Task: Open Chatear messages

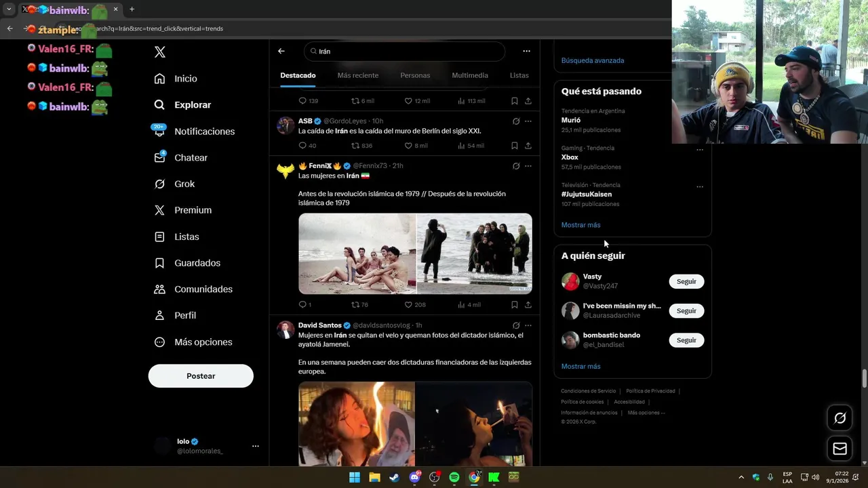Action: tap(180, 157)
